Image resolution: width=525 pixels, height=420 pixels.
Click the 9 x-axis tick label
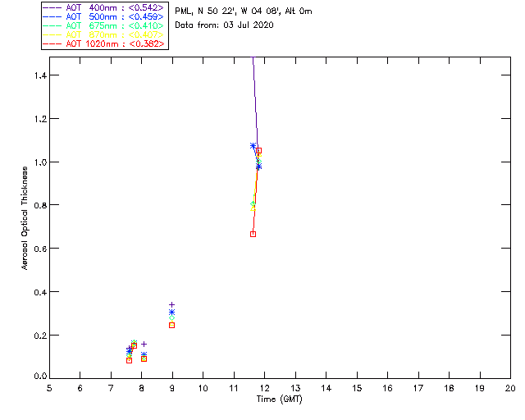[x=172, y=388]
